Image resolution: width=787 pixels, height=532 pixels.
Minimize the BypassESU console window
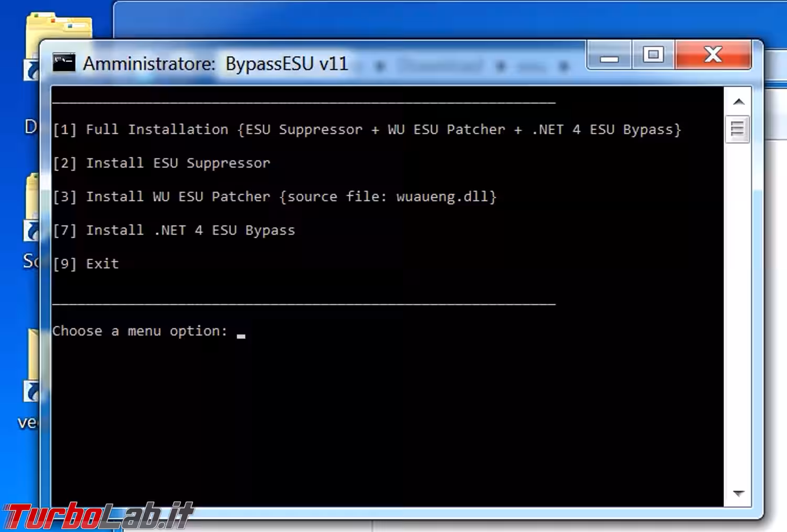pos(609,55)
